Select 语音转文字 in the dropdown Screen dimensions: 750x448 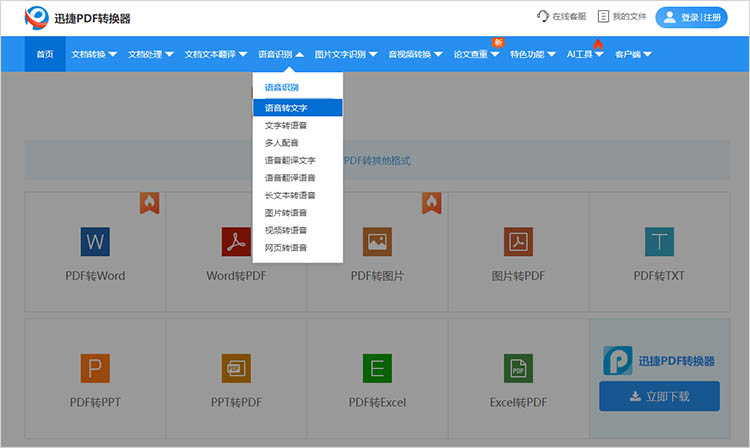pyautogui.click(x=298, y=108)
